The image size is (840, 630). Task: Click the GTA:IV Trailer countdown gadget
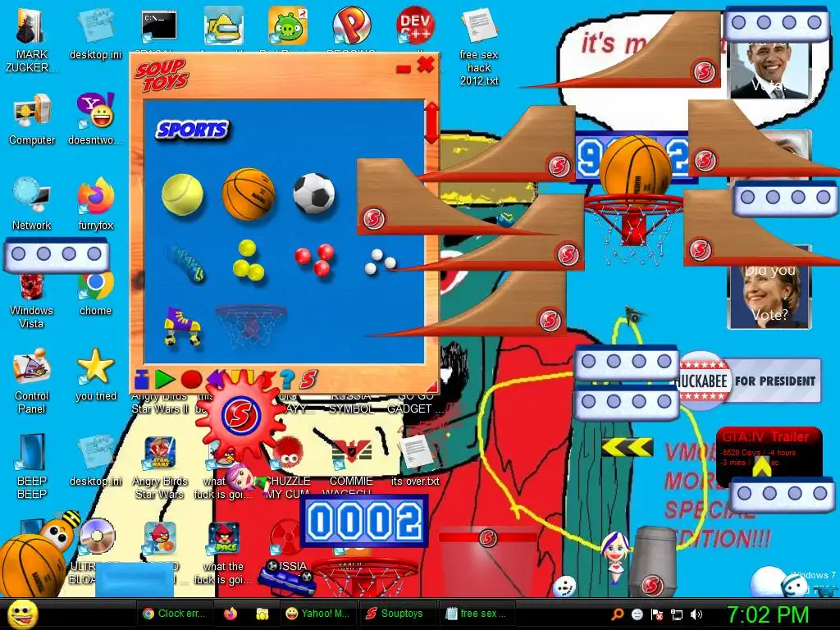(768, 455)
